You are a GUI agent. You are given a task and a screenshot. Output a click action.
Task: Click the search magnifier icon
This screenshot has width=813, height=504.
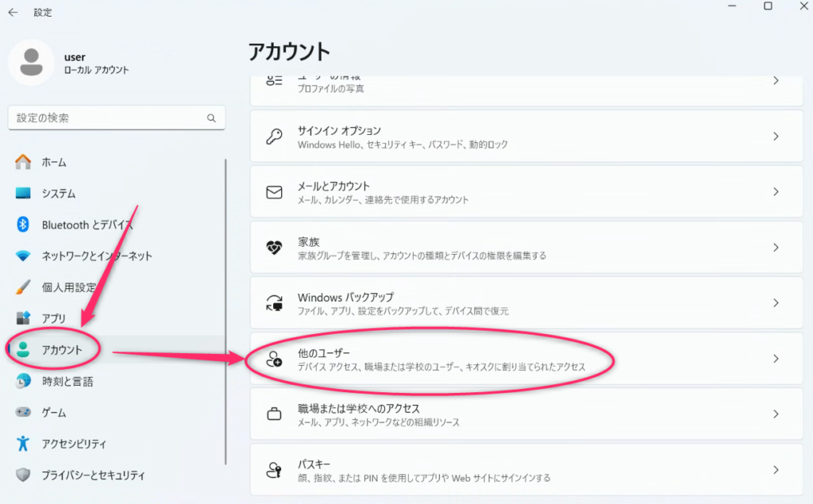pyautogui.click(x=211, y=118)
